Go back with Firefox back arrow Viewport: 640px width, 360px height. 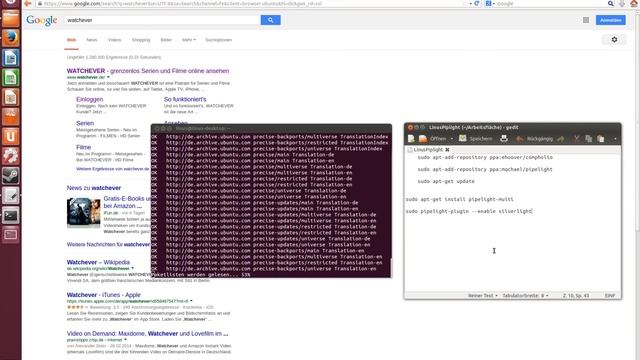[28, 4]
